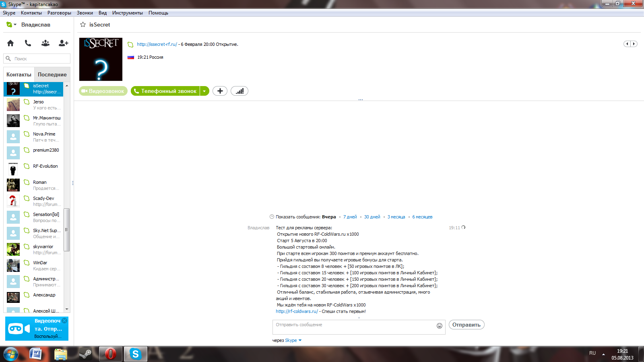Start a Телефонный звонок
The height and width of the screenshot is (362, 644).
click(x=165, y=91)
